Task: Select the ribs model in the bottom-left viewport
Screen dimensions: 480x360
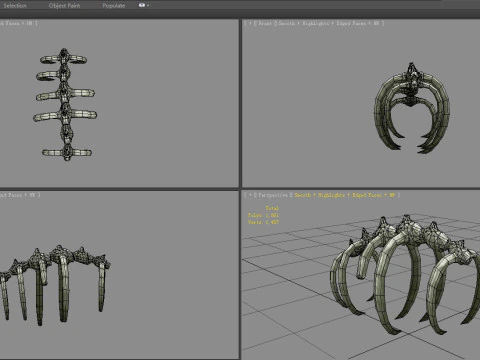Action: [x=55, y=285]
